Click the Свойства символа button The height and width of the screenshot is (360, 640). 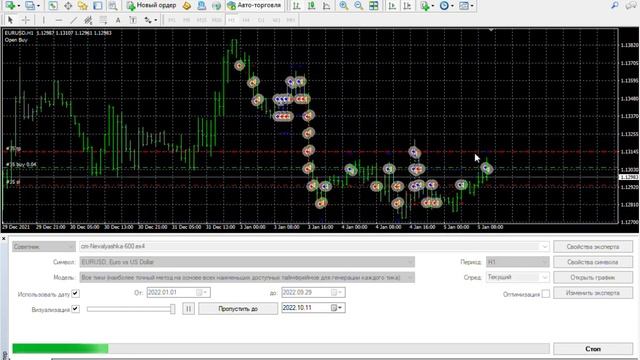pos(593,262)
